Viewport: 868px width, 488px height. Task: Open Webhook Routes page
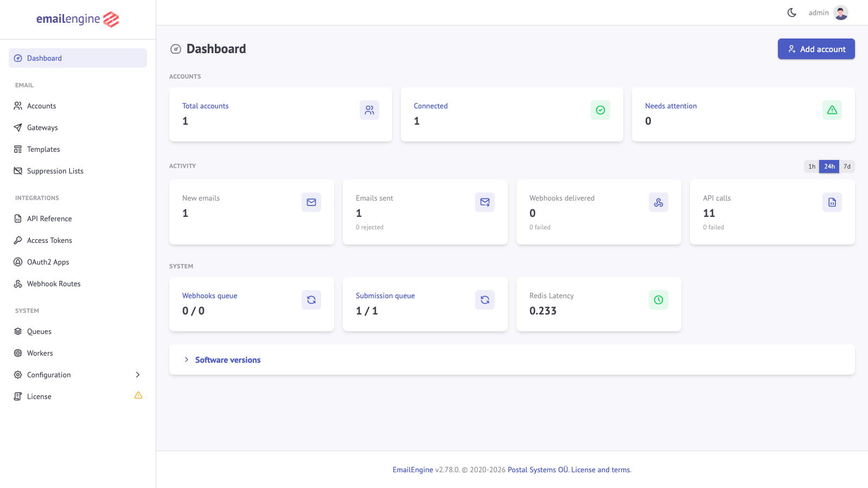tap(78, 284)
